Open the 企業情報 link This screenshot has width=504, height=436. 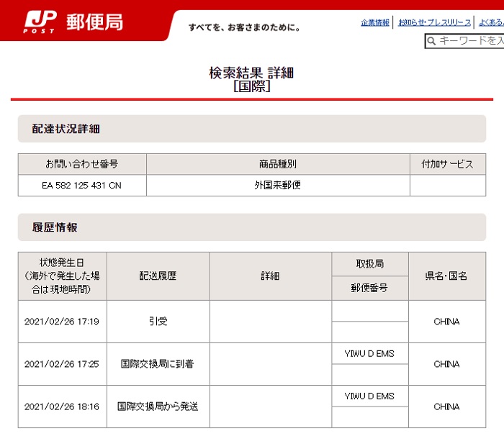pos(375,22)
